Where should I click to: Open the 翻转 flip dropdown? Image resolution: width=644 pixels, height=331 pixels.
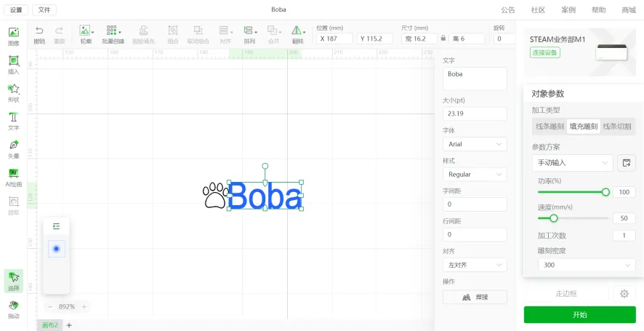[x=298, y=34]
